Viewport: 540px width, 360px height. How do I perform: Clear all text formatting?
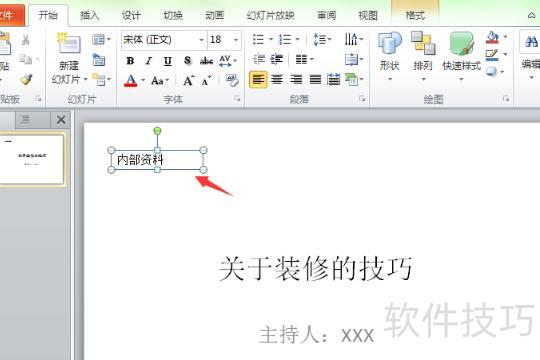[x=232, y=80]
